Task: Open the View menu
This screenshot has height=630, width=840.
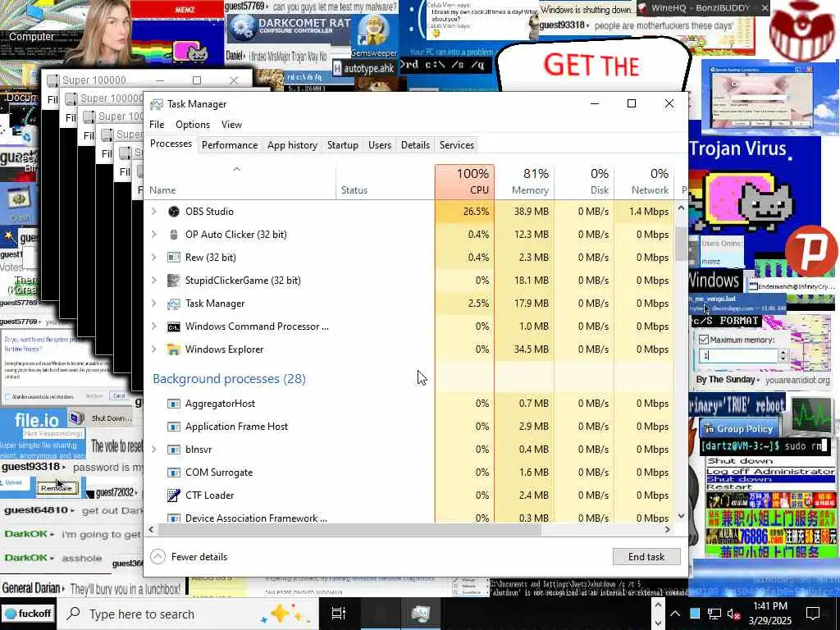Action: [x=231, y=125]
